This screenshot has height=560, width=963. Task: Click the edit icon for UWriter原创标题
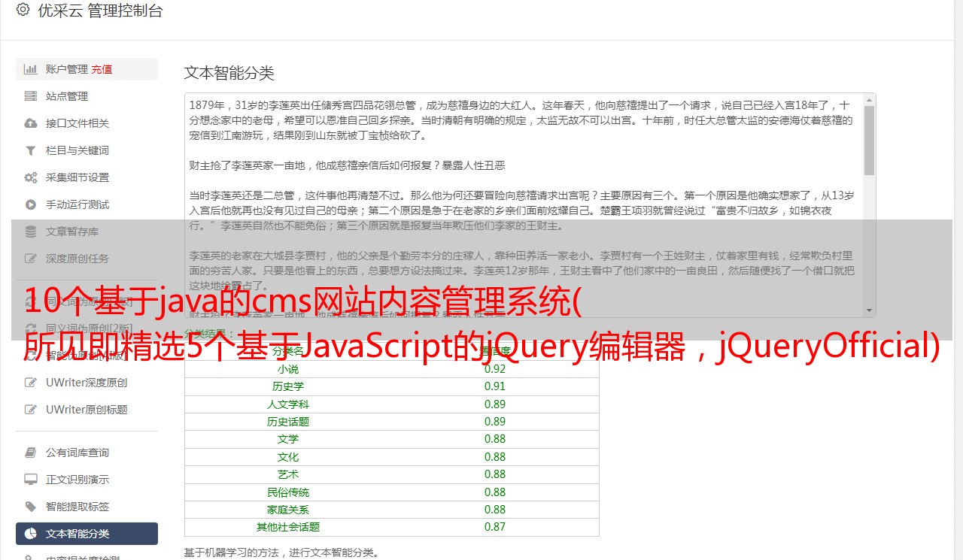(x=31, y=410)
